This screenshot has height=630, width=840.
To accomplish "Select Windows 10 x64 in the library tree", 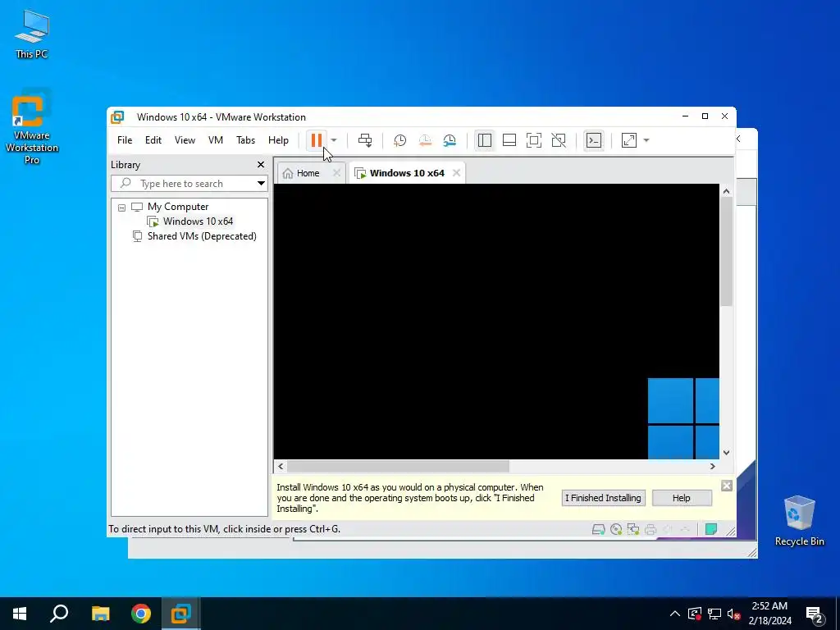I will 198,221.
